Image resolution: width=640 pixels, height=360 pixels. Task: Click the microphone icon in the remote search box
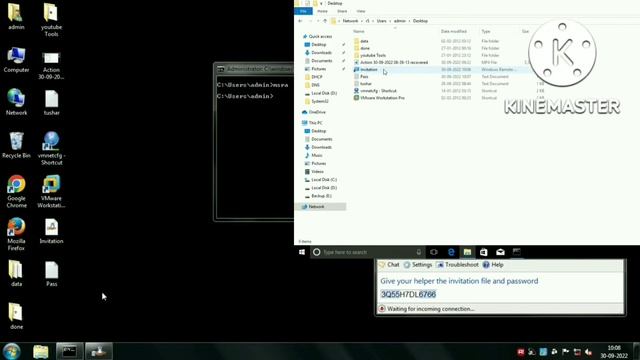point(418,252)
